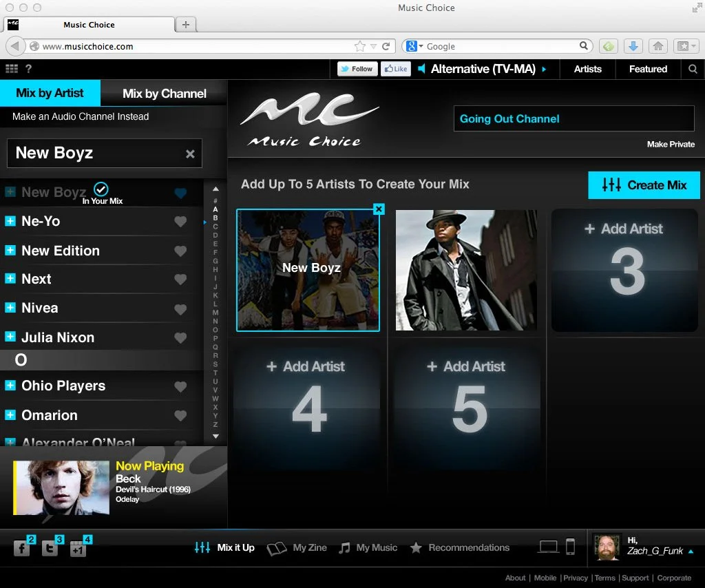Open the Beck now playing thumbnail
The height and width of the screenshot is (588, 705).
click(61, 487)
